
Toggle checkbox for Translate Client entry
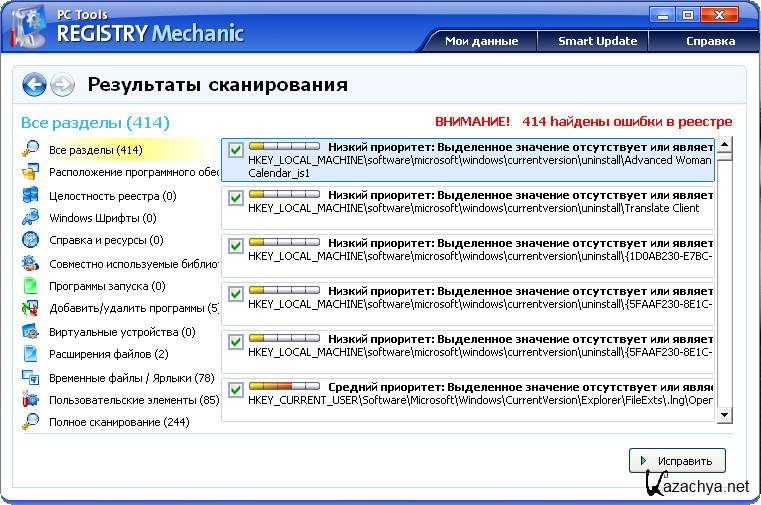pyautogui.click(x=236, y=199)
